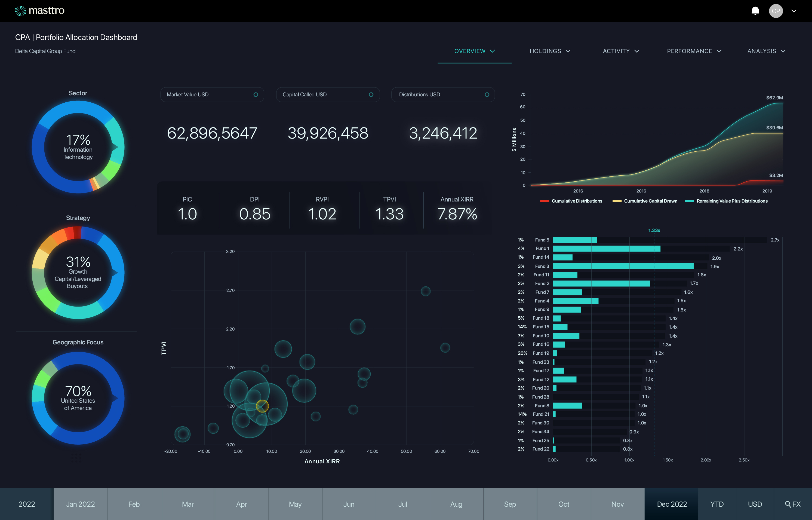This screenshot has height=520, width=812.
Task: Click the yellow highlighted bubble in scatter chart
Action: click(x=262, y=406)
